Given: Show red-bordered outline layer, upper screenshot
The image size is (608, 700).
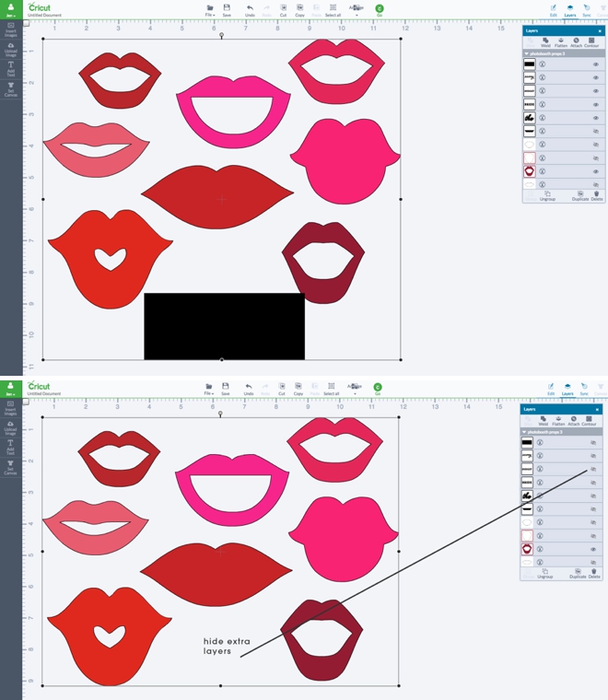Looking at the screenshot, I should point(595,158).
